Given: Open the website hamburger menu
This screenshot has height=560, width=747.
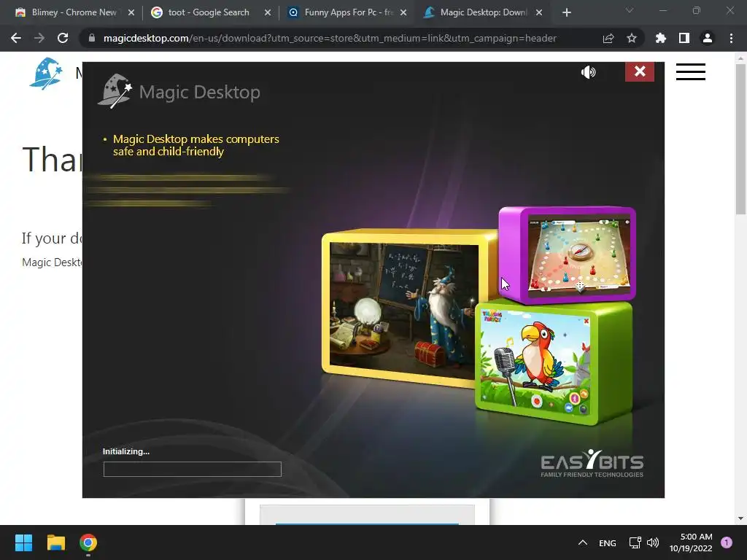Looking at the screenshot, I should [x=690, y=72].
